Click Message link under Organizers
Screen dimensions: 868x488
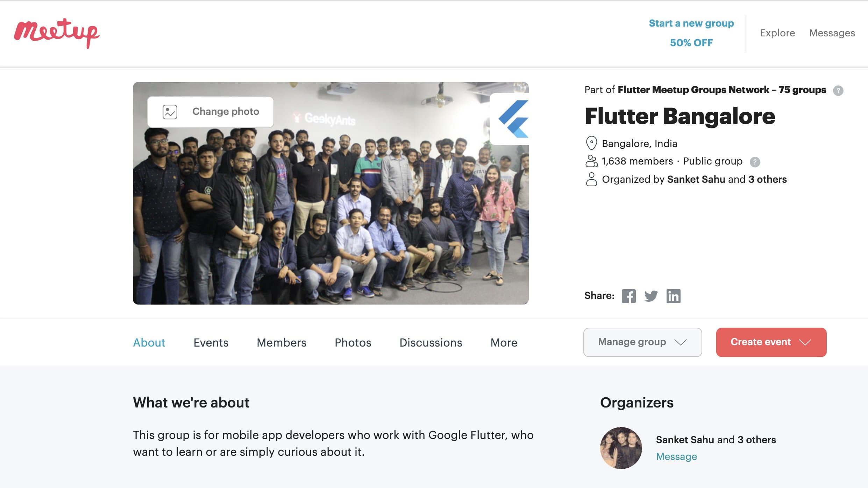pos(676,456)
